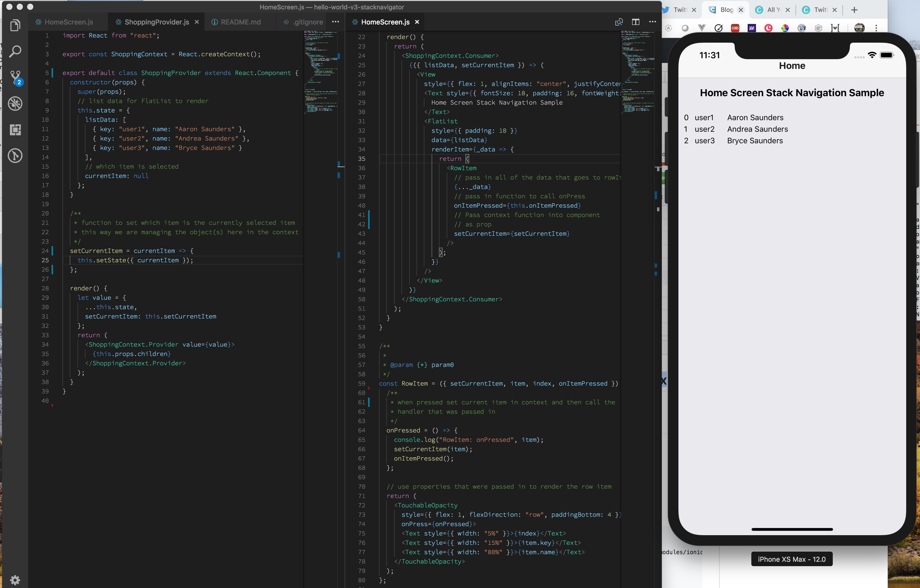Click the CORS extension icon in Chrome
This screenshot has height=588, width=920.
(735, 28)
